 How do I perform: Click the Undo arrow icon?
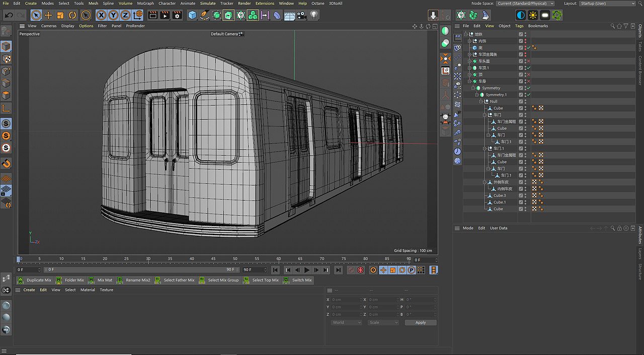tap(9, 15)
